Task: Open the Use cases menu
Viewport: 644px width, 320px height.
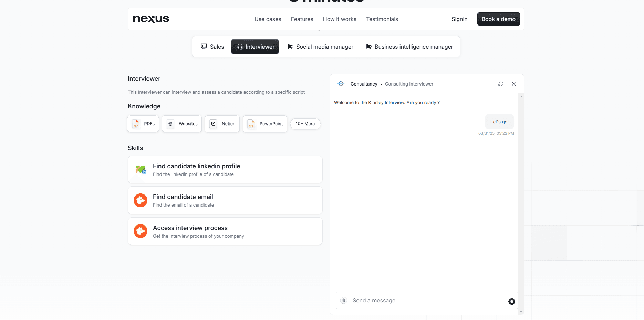Action: click(268, 19)
